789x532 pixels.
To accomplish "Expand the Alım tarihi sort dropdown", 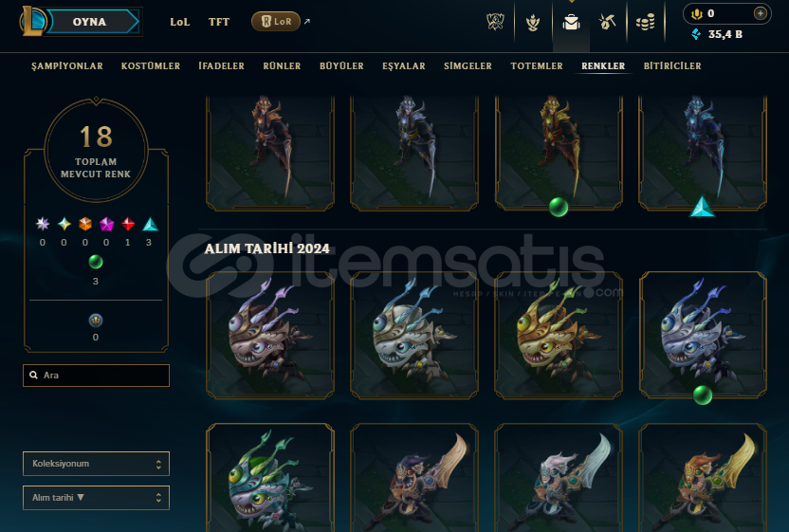I will tap(96, 498).
